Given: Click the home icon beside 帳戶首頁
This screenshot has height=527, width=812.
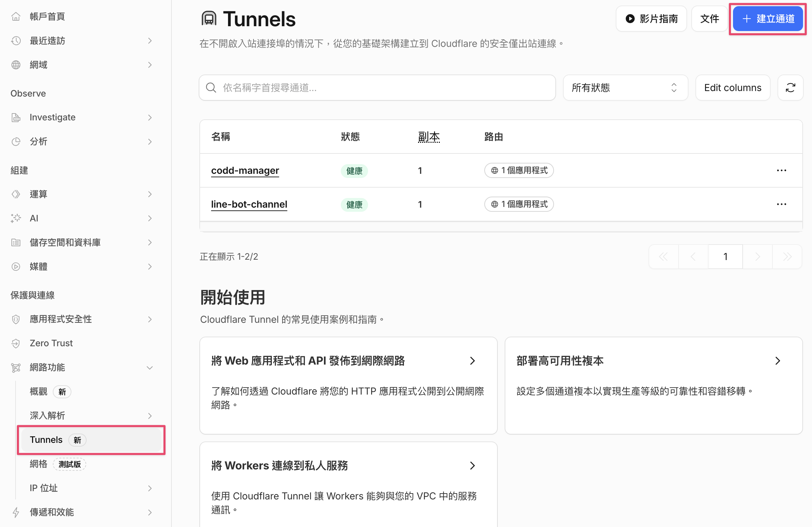Looking at the screenshot, I should (x=16, y=17).
